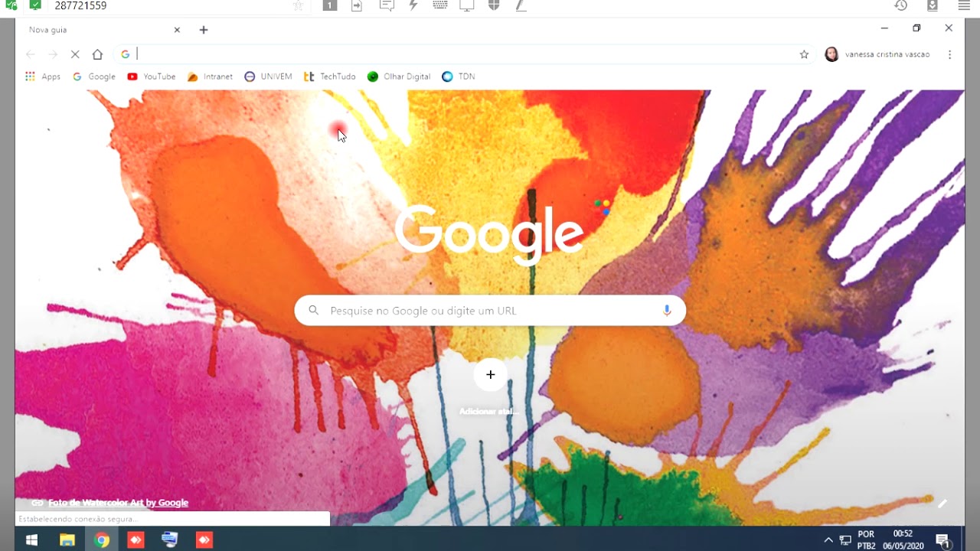Open the UNIVEM bookmark

268,77
